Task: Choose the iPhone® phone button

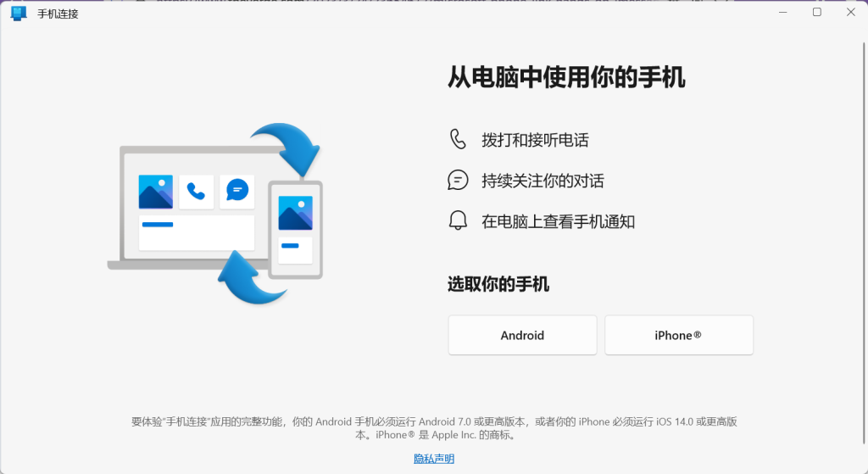Action: coord(679,335)
